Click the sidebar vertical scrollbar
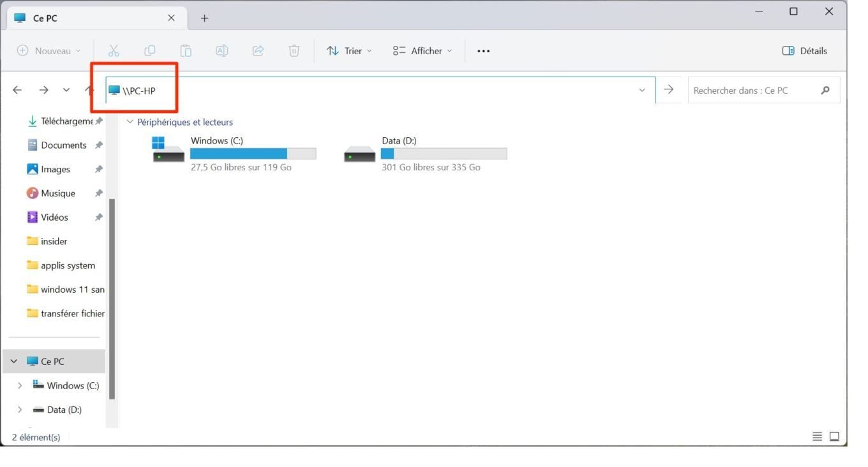The image size is (868, 467). point(112,299)
